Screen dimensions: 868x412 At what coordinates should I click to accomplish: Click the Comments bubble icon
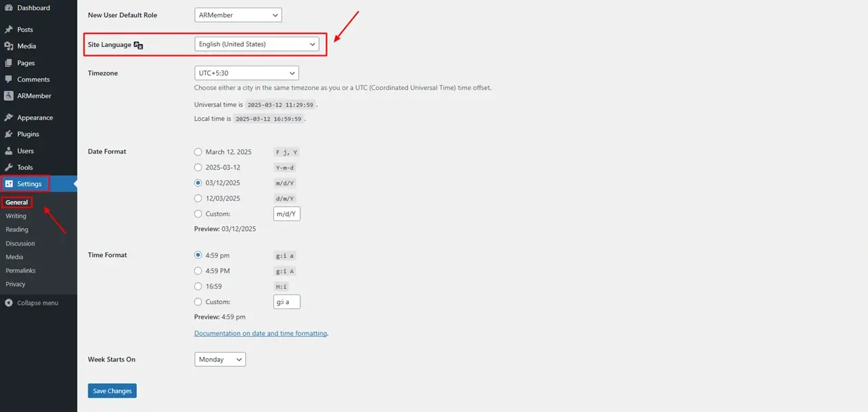pos(8,79)
